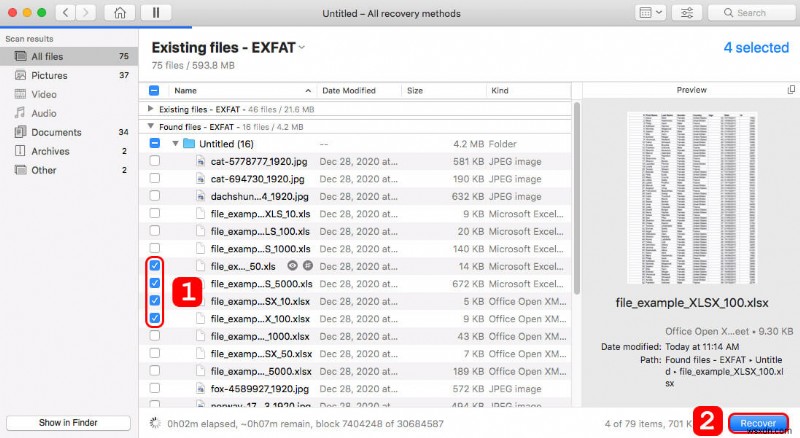Image resolution: width=800 pixels, height=438 pixels.
Task: Click the fox-4589927_1920.jpg file icon
Action: coord(201,388)
